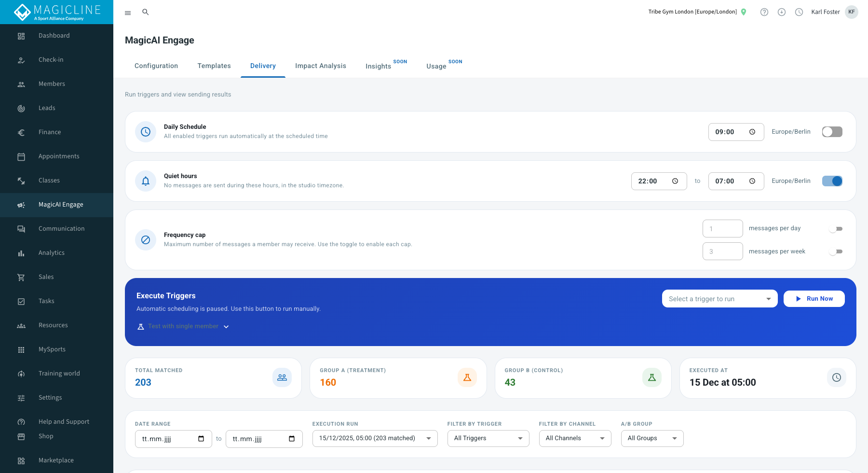Open the Execution Run dropdown

click(x=375, y=438)
